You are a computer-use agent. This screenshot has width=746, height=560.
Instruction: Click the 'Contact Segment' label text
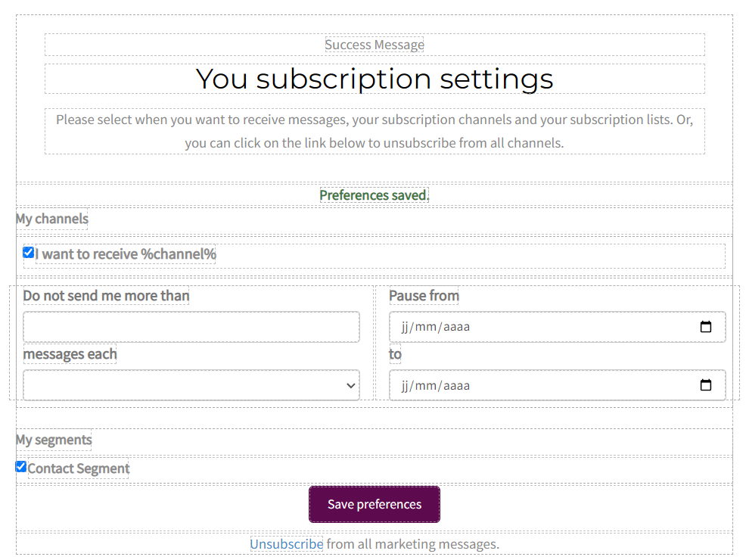pyautogui.click(x=79, y=469)
